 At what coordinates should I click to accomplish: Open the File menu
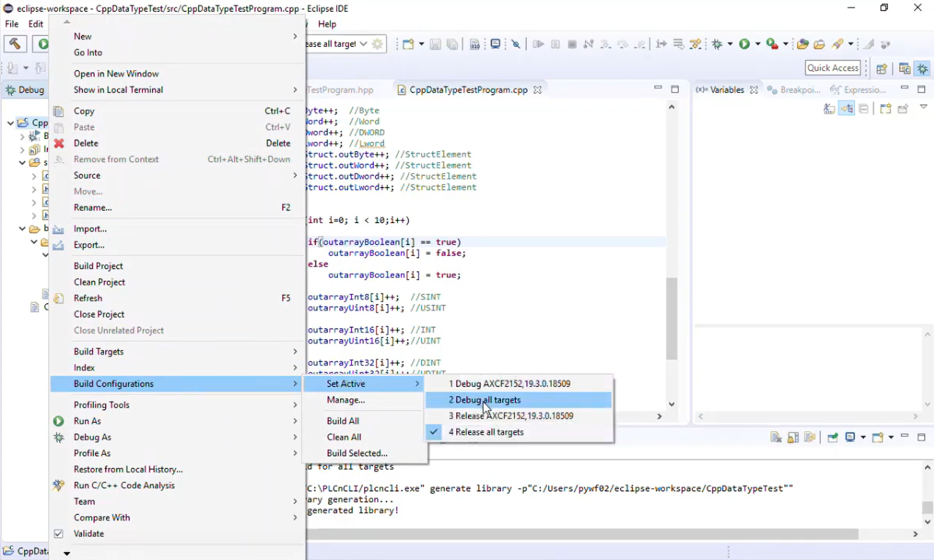(11, 24)
